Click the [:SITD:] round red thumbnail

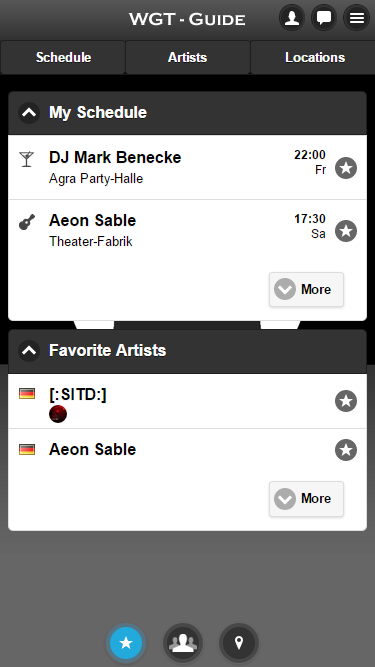58,414
